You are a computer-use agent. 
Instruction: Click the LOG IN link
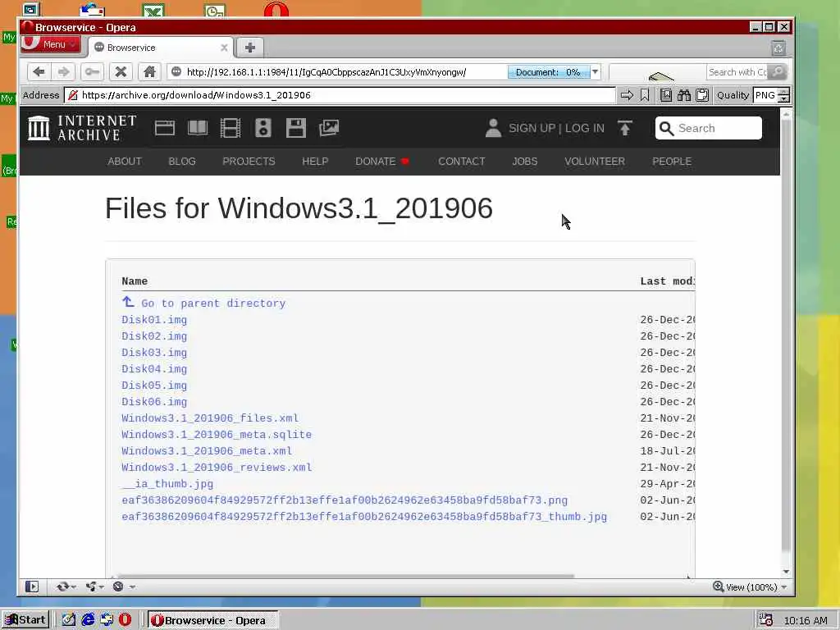coord(584,128)
